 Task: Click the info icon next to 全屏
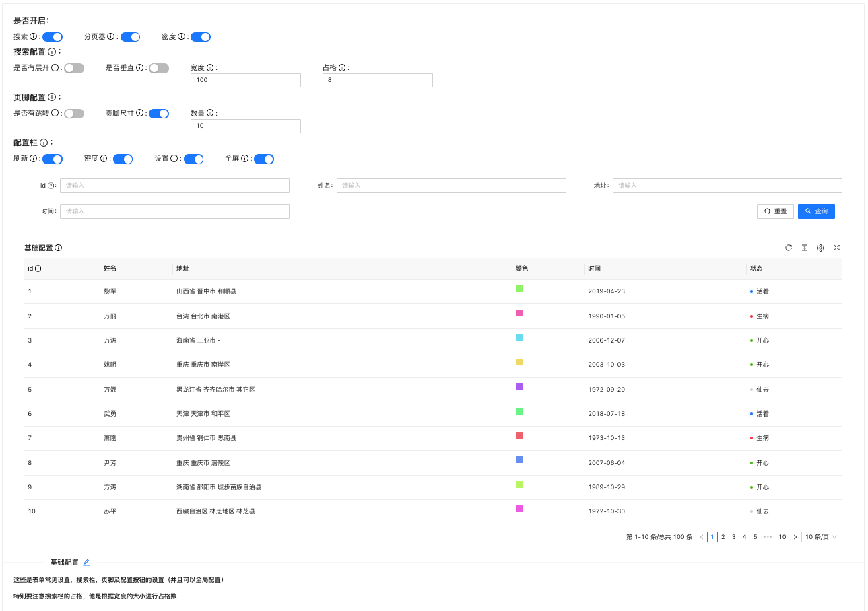tap(245, 159)
